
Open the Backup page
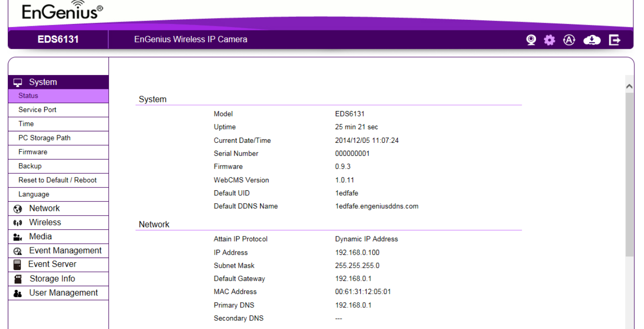(58, 166)
